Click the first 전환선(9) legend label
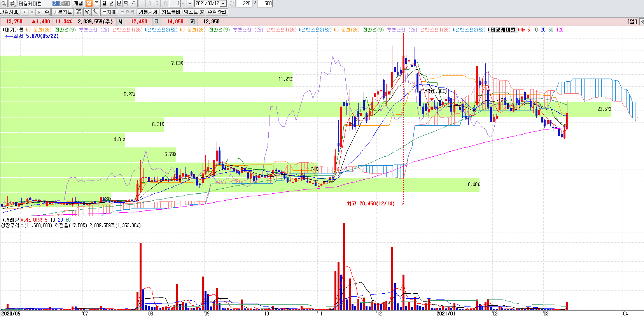 pos(65,30)
